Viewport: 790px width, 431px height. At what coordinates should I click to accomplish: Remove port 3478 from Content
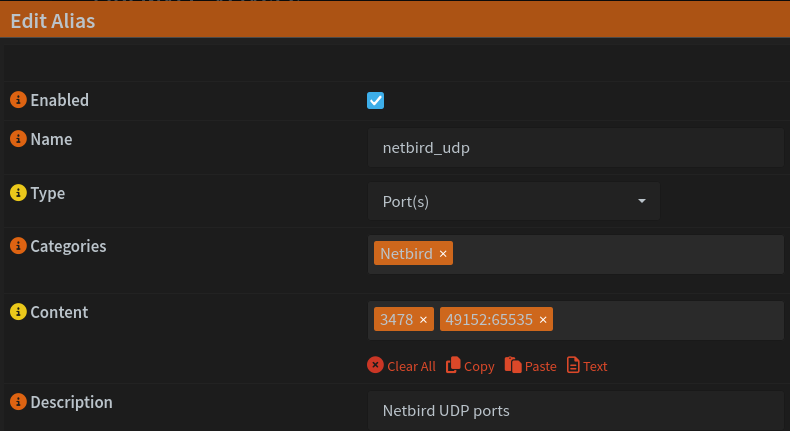point(423,319)
